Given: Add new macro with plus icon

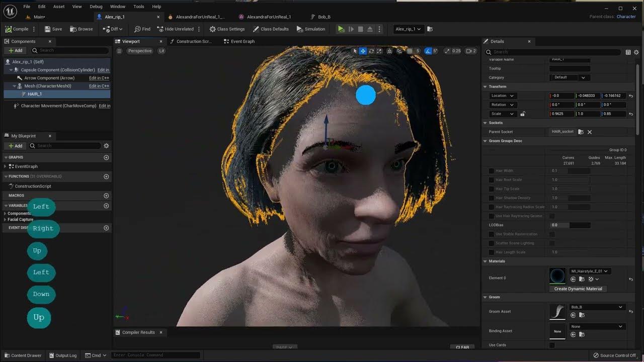Looking at the screenshot, I should coord(106,196).
